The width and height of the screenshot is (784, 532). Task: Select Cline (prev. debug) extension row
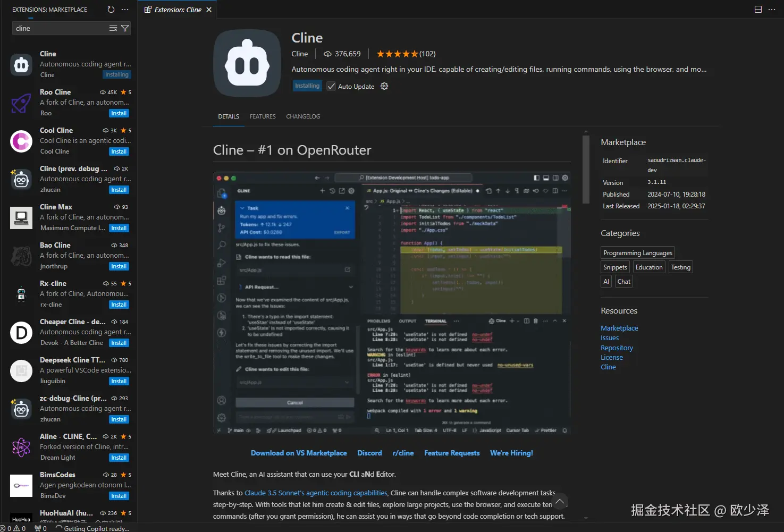coord(69,180)
